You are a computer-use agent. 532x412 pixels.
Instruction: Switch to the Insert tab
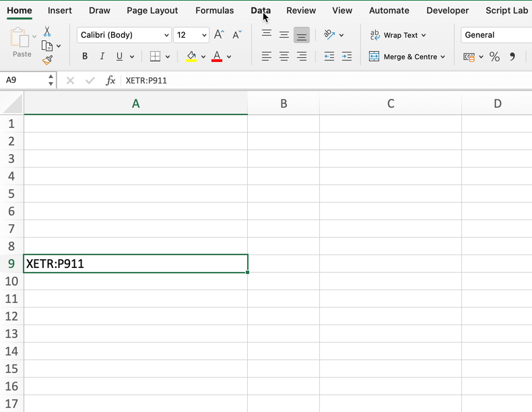coord(60,11)
